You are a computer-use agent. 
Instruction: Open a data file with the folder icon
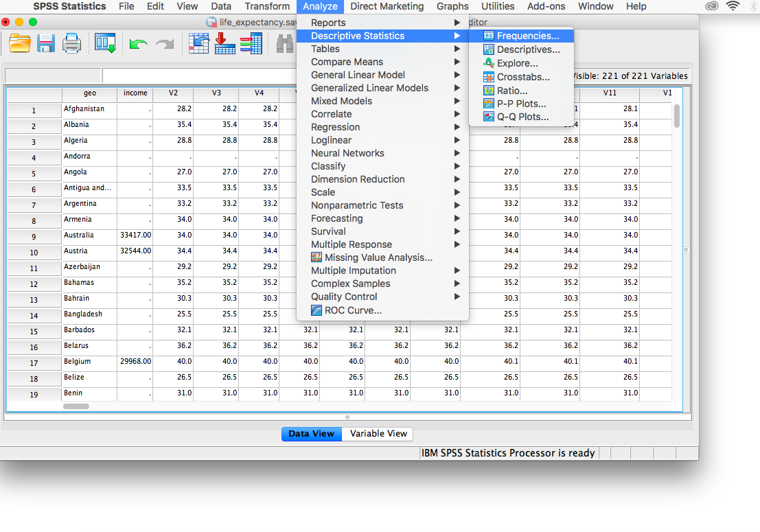click(x=20, y=44)
